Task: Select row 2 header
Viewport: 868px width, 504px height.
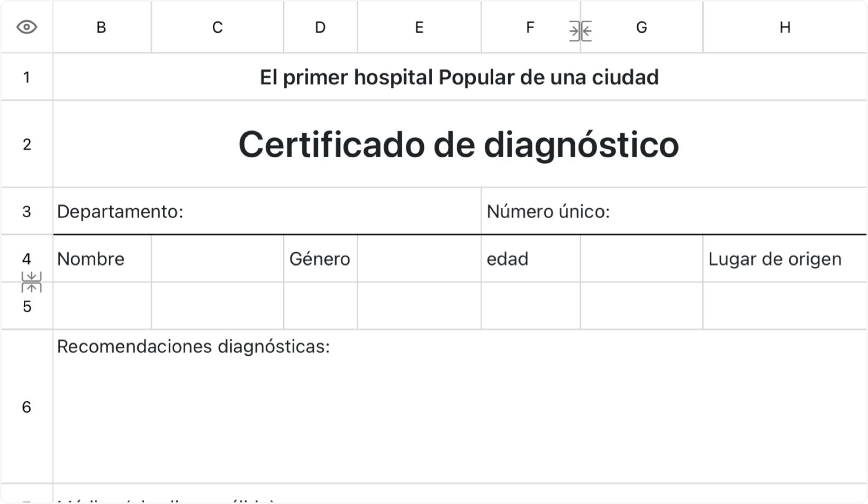Action: (x=26, y=144)
